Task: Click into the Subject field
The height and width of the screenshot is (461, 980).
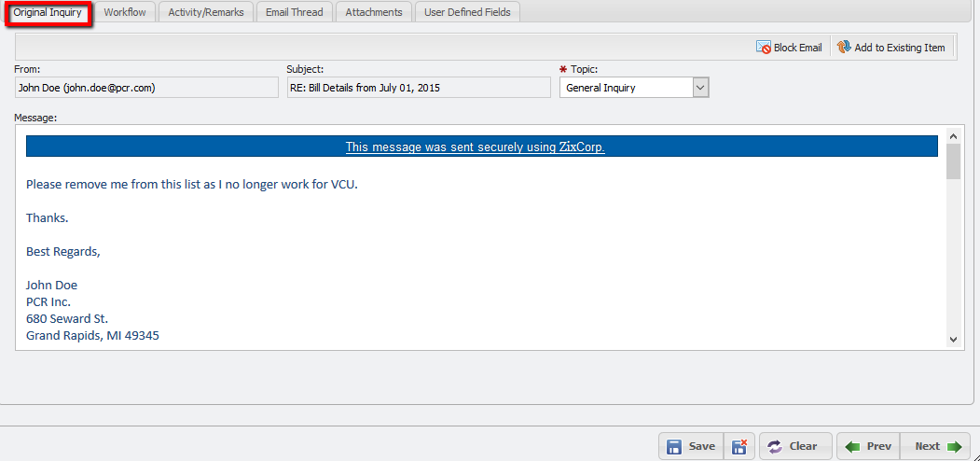Action: pyautogui.click(x=419, y=88)
